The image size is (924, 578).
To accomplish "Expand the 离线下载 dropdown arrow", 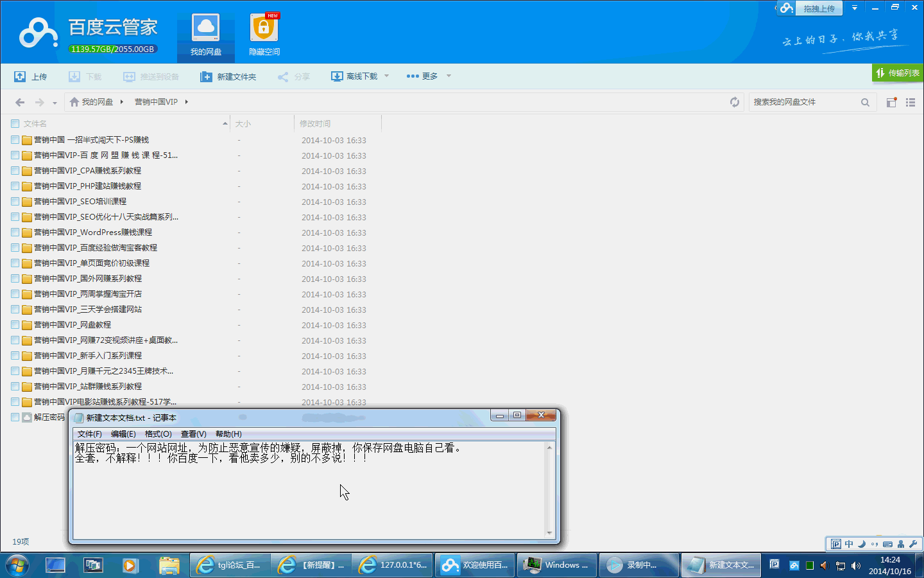I will coord(386,76).
